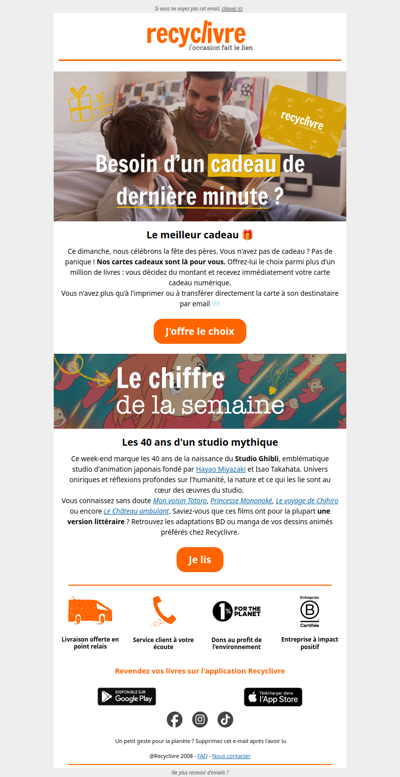Open the Facebook icon in footer
Screen dimensions: 400x777
[174, 719]
